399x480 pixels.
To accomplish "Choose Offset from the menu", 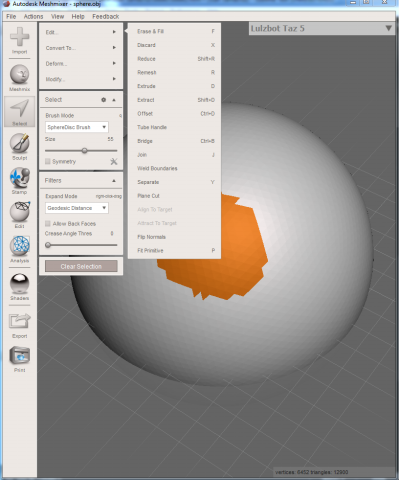I will point(174,114).
